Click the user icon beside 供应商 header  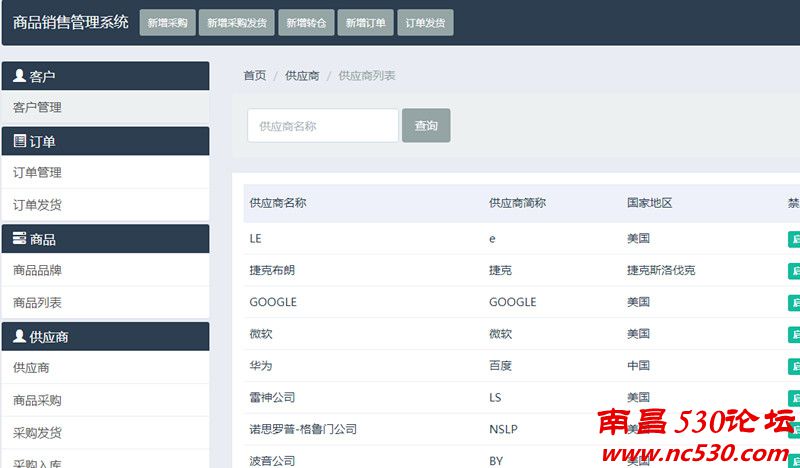20,337
